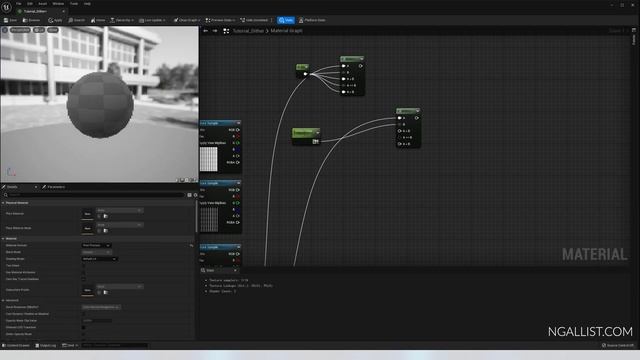This screenshot has width=640, height=360.
Task: Open the Window menu
Action: (x=58, y=4)
